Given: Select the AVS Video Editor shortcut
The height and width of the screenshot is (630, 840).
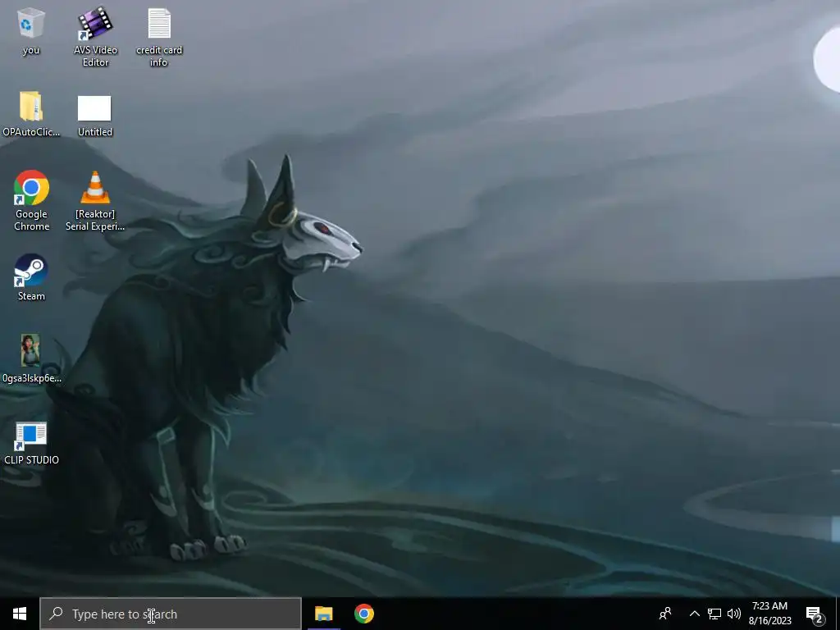Looking at the screenshot, I should click(x=95, y=36).
